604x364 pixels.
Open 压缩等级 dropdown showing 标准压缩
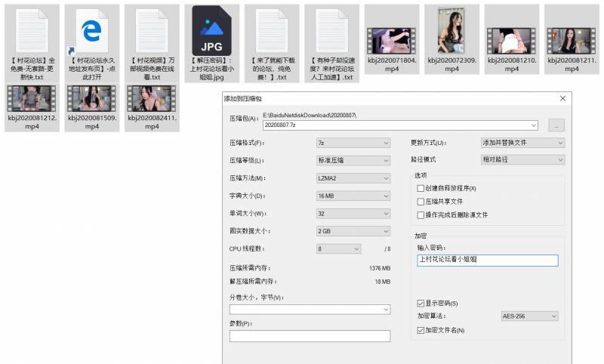click(353, 161)
